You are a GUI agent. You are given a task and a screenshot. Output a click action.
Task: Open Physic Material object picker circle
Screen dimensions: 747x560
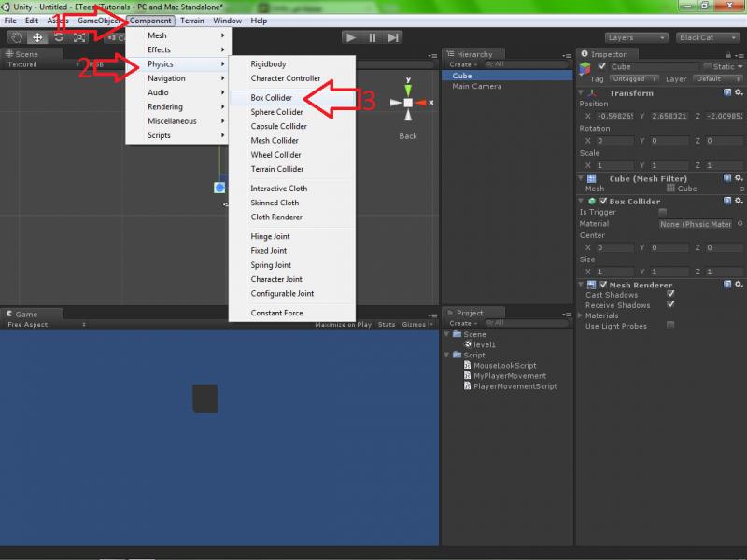click(x=740, y=223)
